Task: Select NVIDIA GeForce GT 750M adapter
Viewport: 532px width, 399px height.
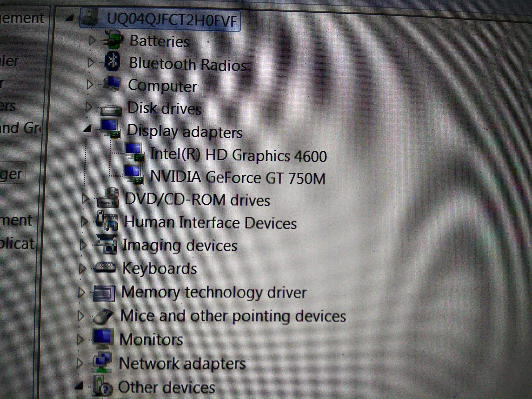Action: pos(237,178)
